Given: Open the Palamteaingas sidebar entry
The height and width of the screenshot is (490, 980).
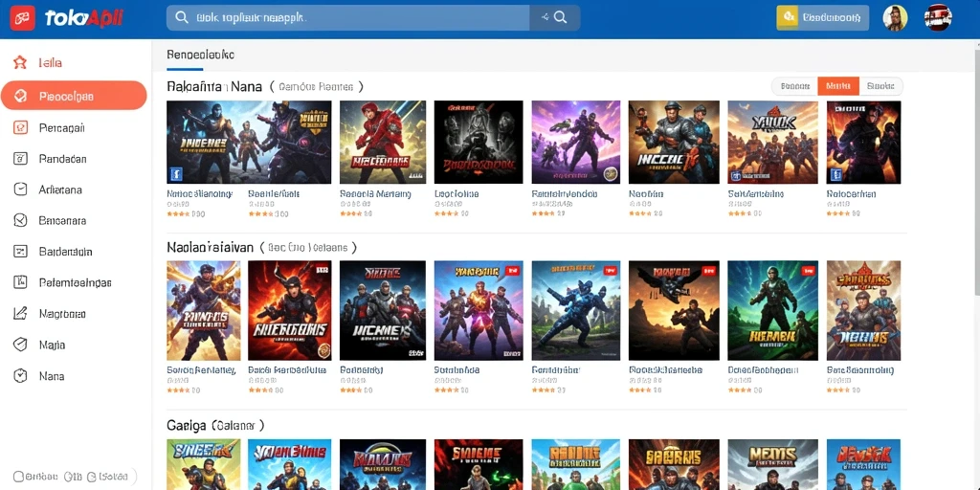Looking at the screenshot, I should (x=74, y=282).
